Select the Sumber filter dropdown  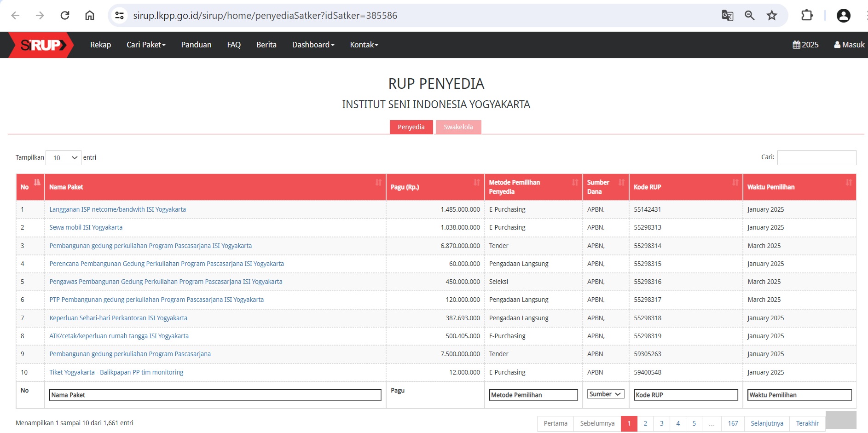click(605, 394)
